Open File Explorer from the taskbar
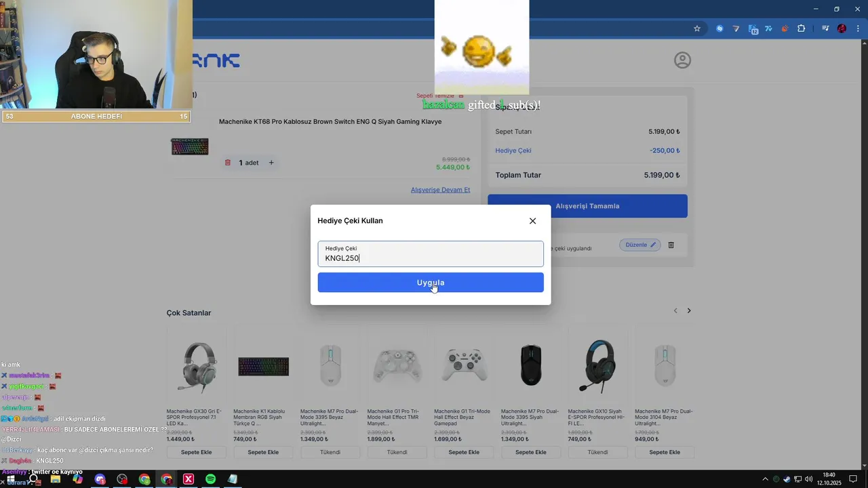The height and width of the screenshot is (488, 868). [x=56, y=479]
